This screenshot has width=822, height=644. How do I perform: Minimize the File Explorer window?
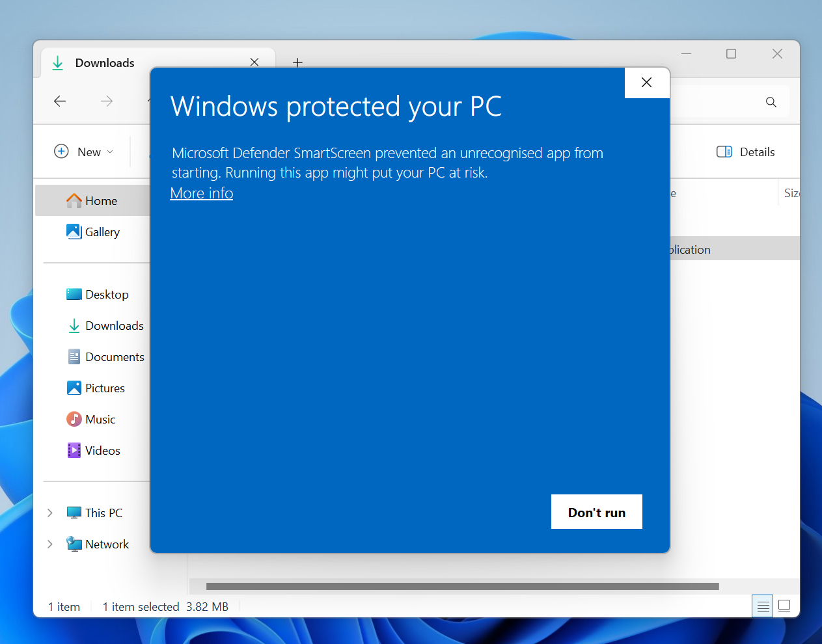pos(686,54)
